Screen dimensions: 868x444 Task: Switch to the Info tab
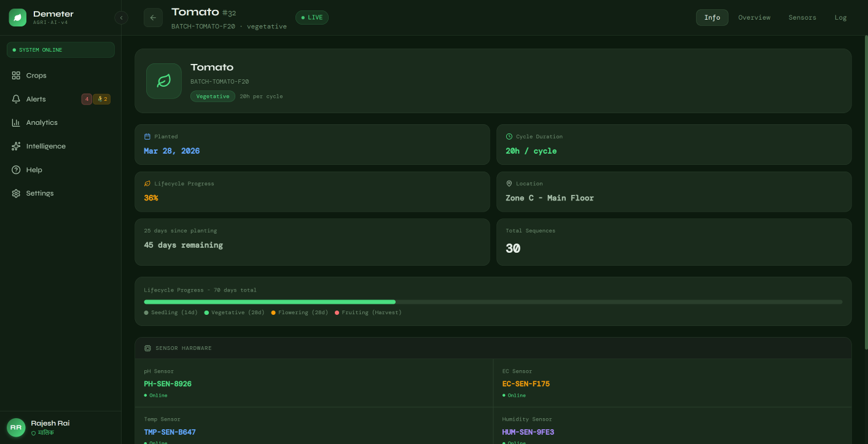pyautogui.click(x=712, y=17)
